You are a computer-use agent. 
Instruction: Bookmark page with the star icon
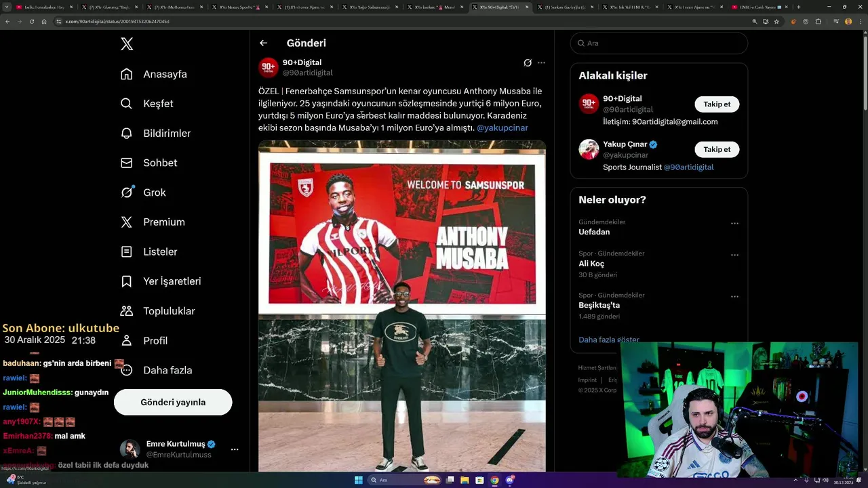point(777,22)
